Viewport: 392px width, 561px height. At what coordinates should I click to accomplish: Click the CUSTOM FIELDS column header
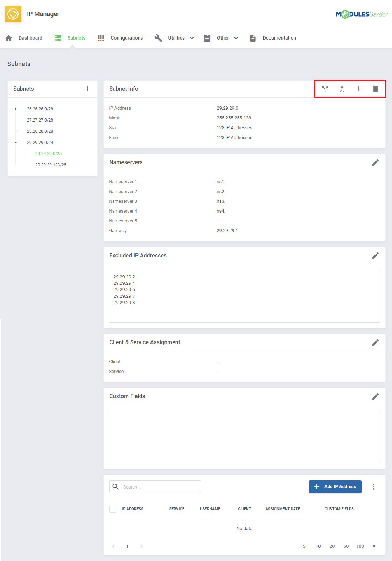(x=339, y=509)
